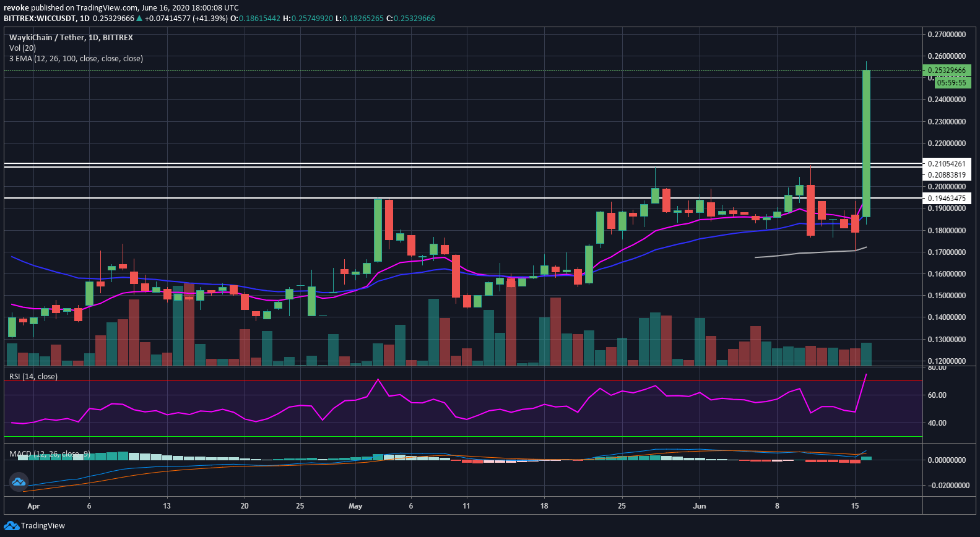Click the 3 EMA indicator legend

[76, 59]
